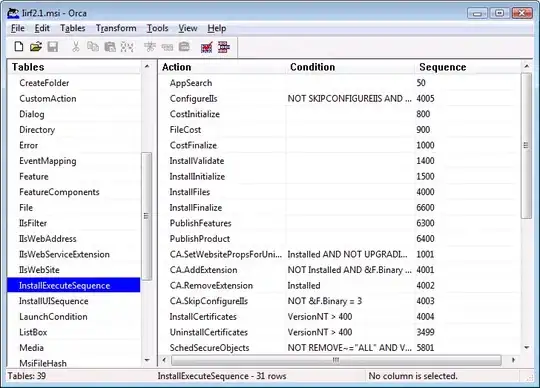Screen dimensions: 540x388
Task: Click the Cut scissors icon
Action: (76, 47)
